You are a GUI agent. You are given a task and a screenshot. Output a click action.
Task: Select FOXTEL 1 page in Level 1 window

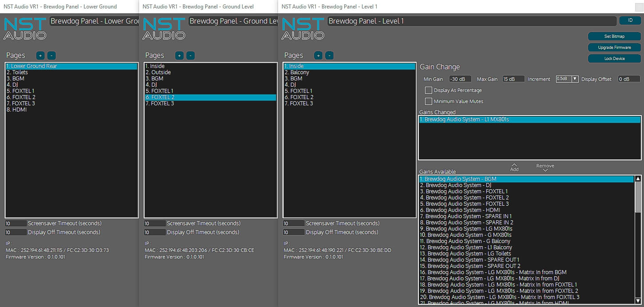click(350, 91)
